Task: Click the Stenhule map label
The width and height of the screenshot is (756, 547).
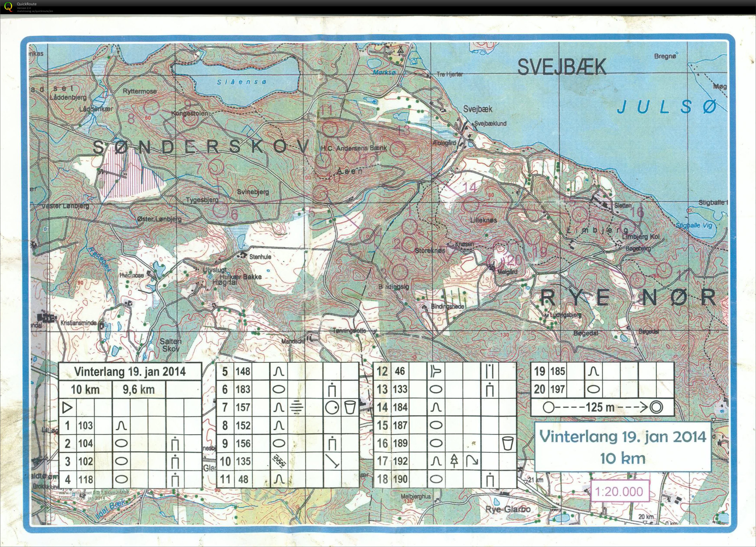Action: (260, 257)
